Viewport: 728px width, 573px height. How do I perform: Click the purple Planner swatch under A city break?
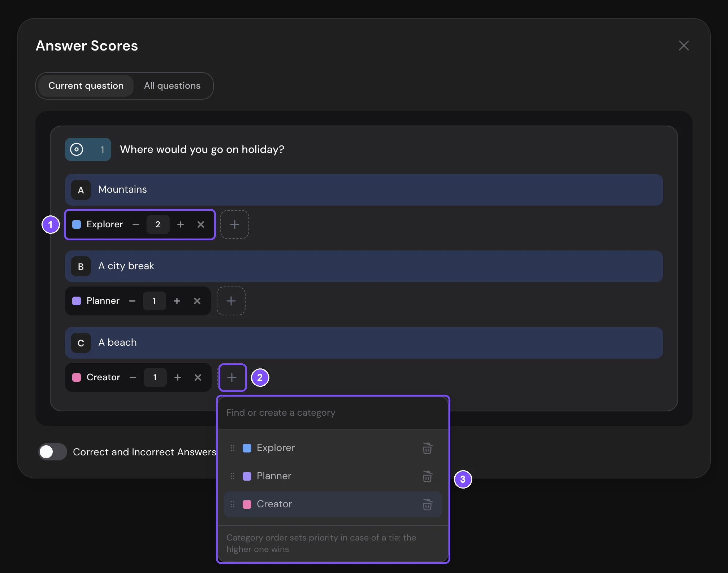pos(77,301)
